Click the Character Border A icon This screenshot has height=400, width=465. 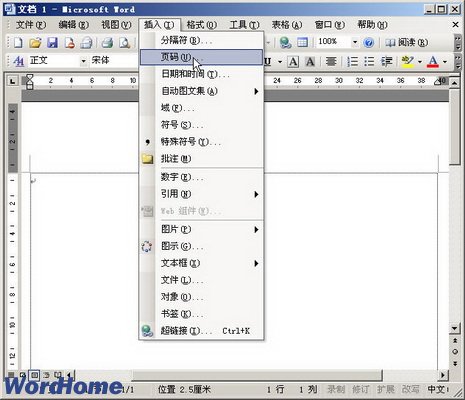(x=293, y=61)
